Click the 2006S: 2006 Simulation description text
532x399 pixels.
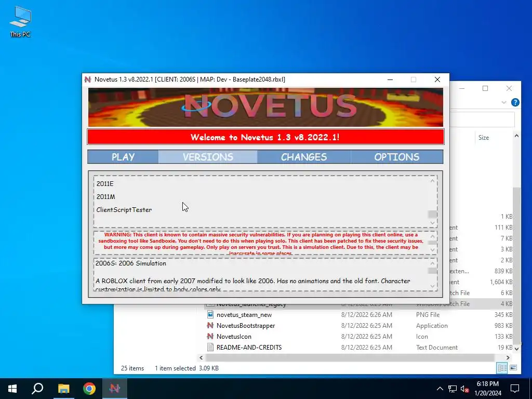point(130,263)
